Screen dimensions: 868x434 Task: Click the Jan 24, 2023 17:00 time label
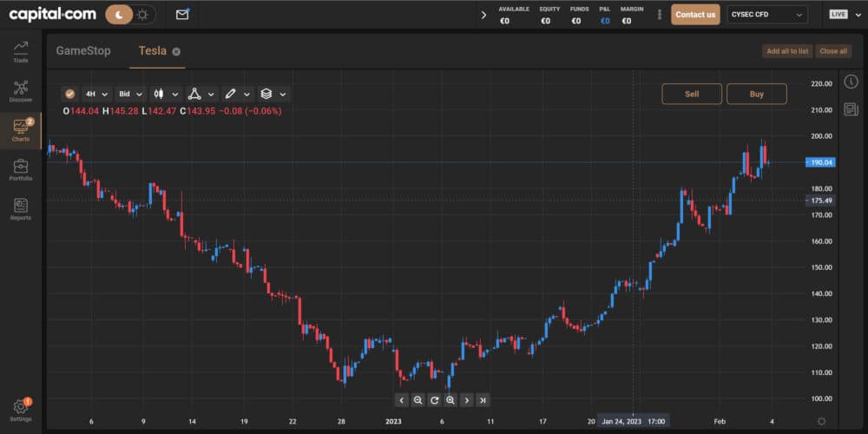tap(634, 421)
